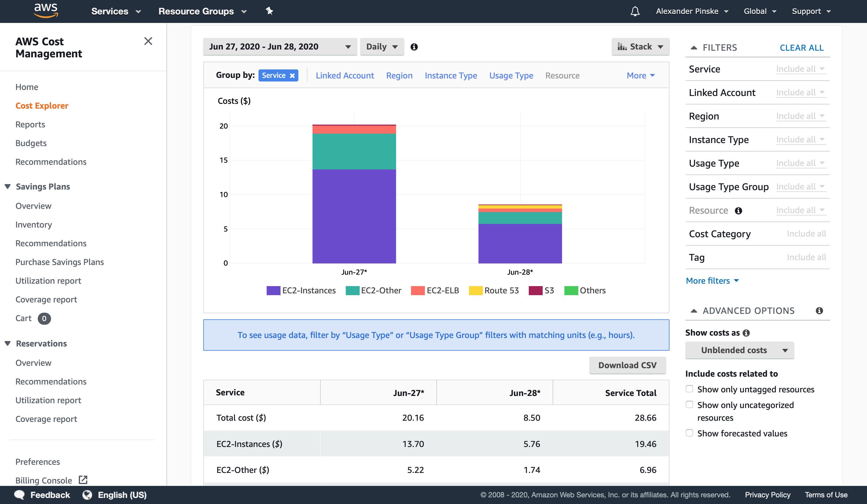
Task: Open Privacy Policy footer link
Action: [768, 495]
